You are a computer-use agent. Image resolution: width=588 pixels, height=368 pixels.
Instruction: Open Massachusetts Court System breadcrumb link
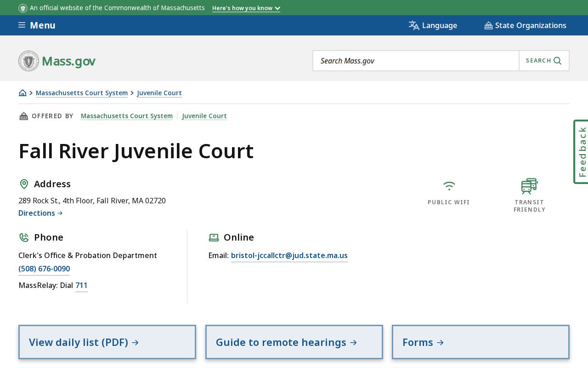pyautogui.click(x=82, y=93)
